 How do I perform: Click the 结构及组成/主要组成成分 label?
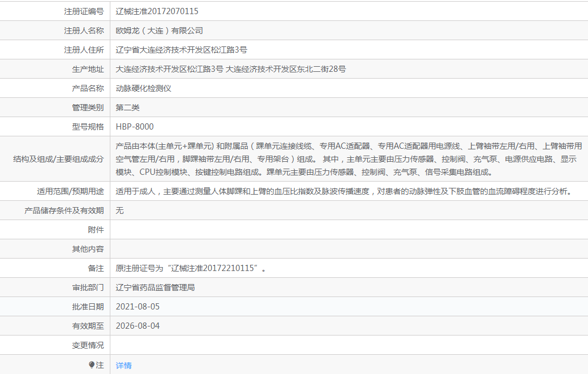pyautogui.click(x=58, y=159)
